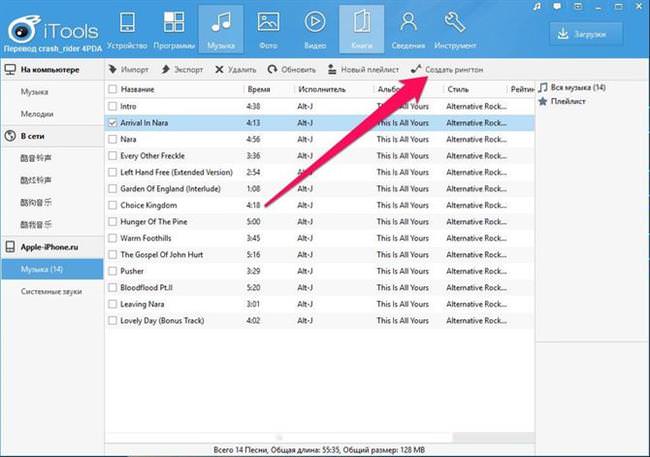
Task: Sort by the Название column header
Action: tap(138, 89)
